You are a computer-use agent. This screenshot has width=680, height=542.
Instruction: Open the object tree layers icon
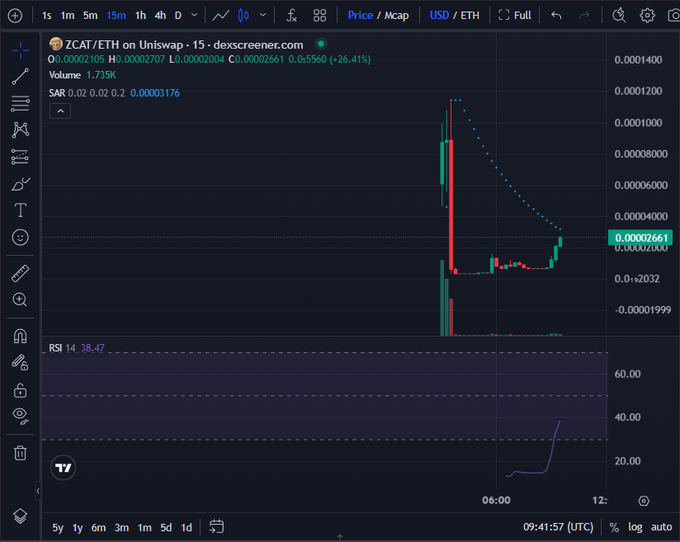[20, 516]
